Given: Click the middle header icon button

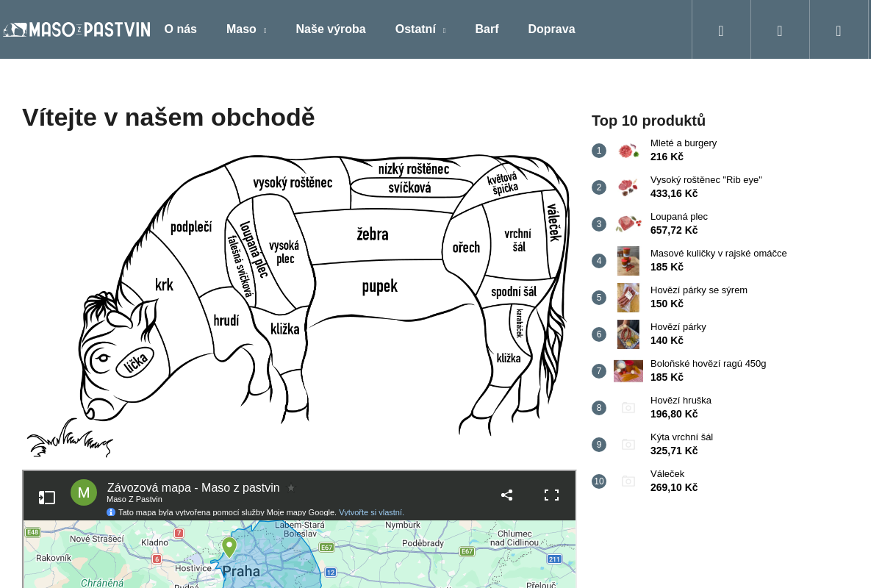Looking at the screenshot, I should click(780, 29).
